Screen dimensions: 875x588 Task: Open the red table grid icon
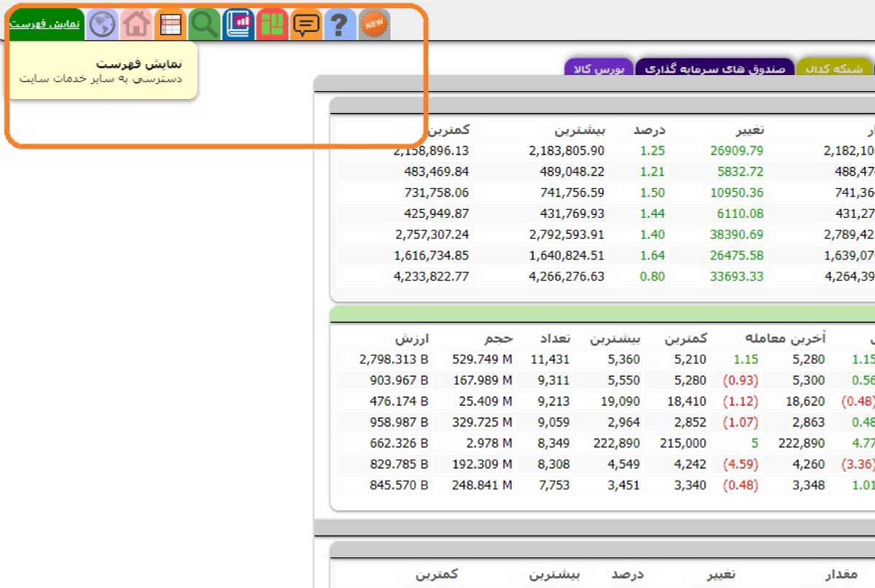coord(171,25)
